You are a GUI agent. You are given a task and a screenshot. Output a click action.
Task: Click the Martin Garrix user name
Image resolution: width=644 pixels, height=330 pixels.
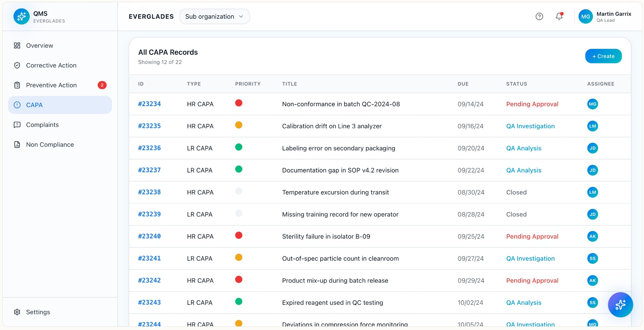pos(613,14)
